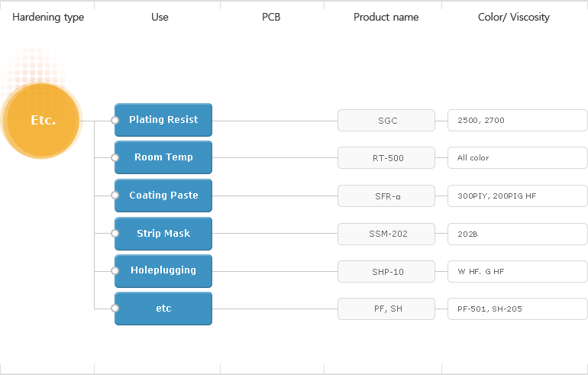This screenshot has width=588, height=375.
Task: Click the connector dot beside Coating Paste
Action: pos(115,195)
